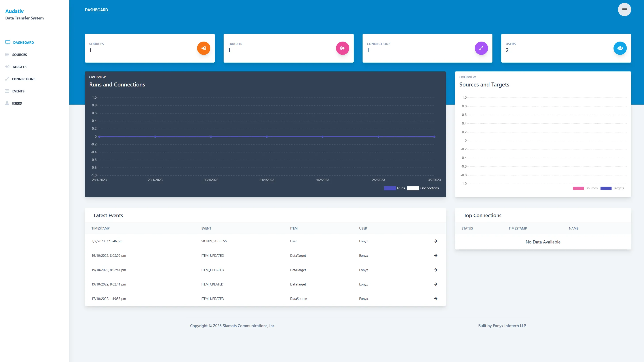Image resolution: width=644 pixels, height=362 pixels.
Task: Toggle the Targets legend in Sources and Targets chart
Action: click(612, 188)
